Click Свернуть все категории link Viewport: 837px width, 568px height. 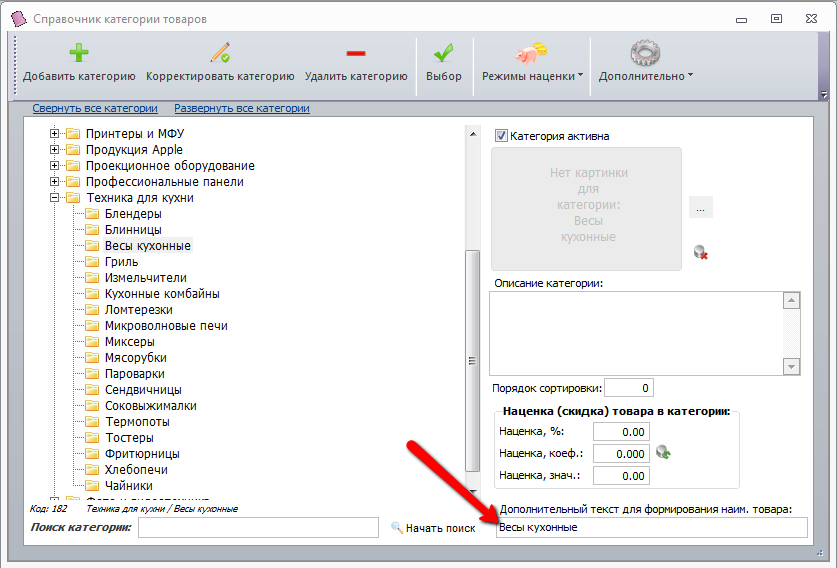click(x=95, y=108)
